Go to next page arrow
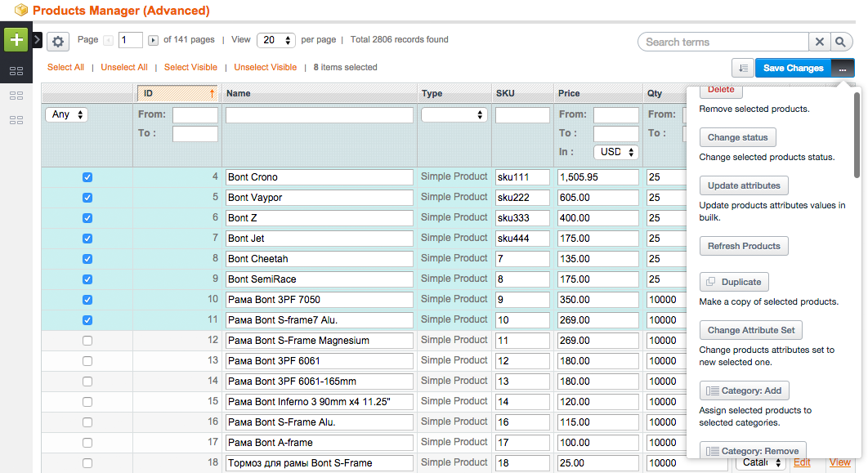 pos(154,40)
